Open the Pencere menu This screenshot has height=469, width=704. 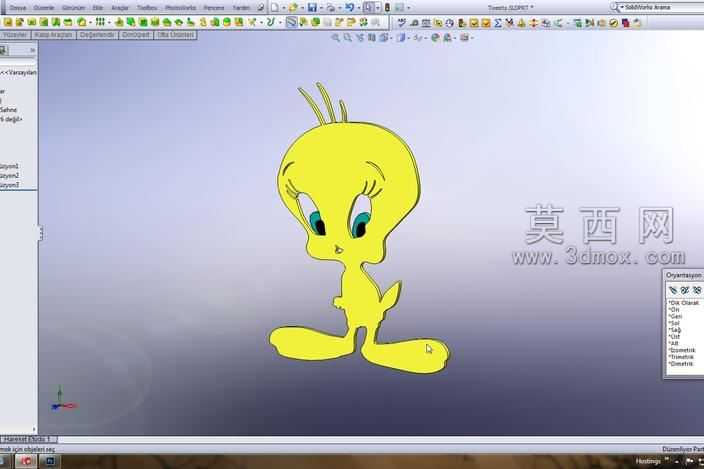(214, 8)
